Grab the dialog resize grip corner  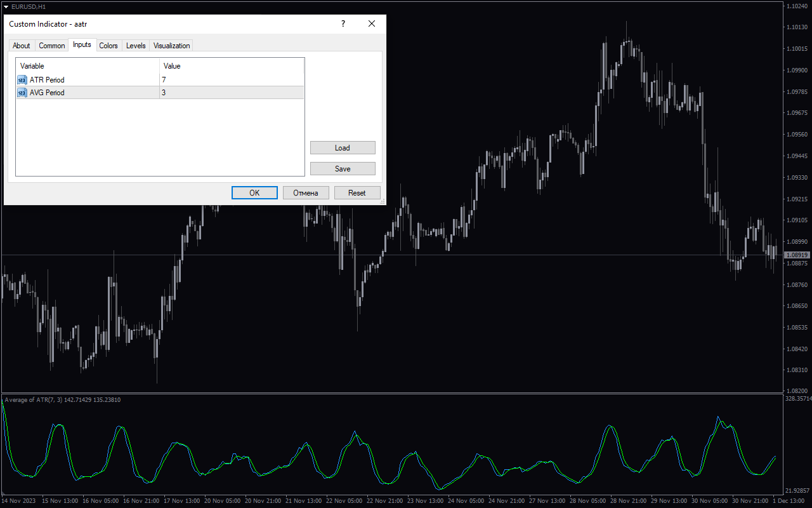click(383, 201)
